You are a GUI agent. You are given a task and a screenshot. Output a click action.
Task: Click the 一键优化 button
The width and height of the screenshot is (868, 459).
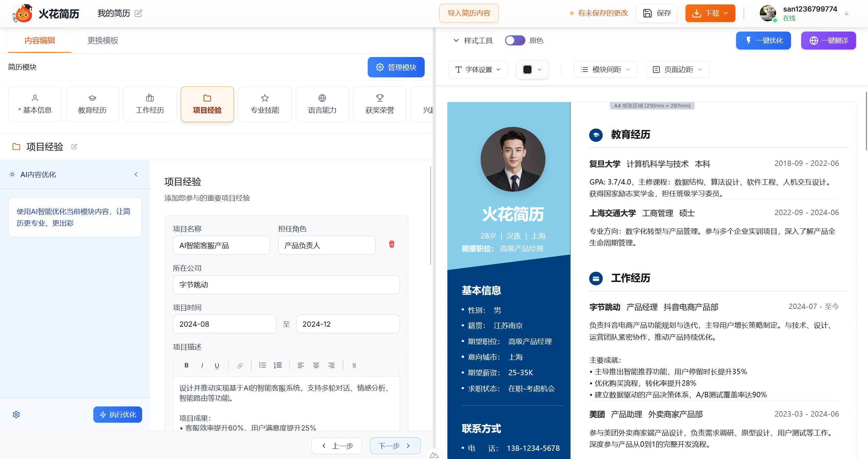[763, 40]
